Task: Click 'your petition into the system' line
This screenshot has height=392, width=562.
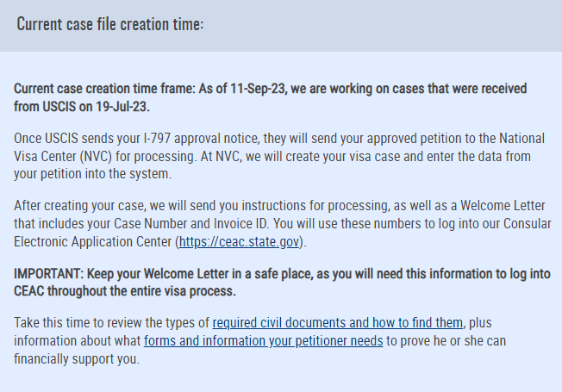Action: click(x=92, y=174)
